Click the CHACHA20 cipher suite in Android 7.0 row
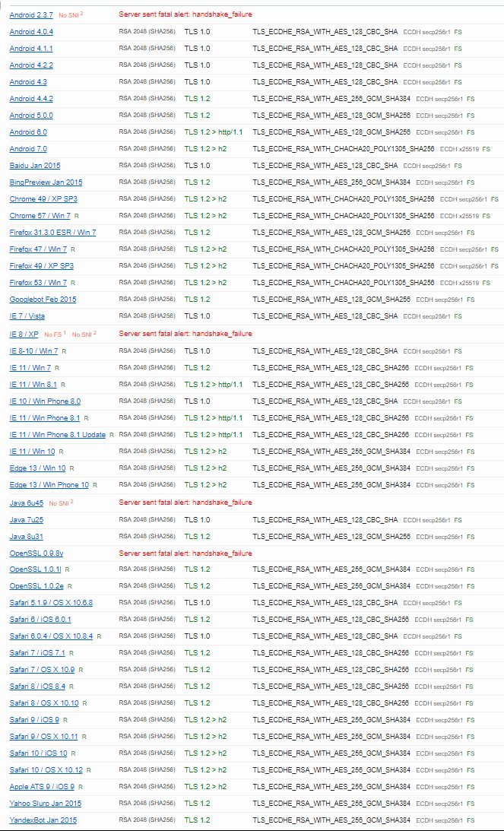Screen dimensions: 504x831 point(344,149)
